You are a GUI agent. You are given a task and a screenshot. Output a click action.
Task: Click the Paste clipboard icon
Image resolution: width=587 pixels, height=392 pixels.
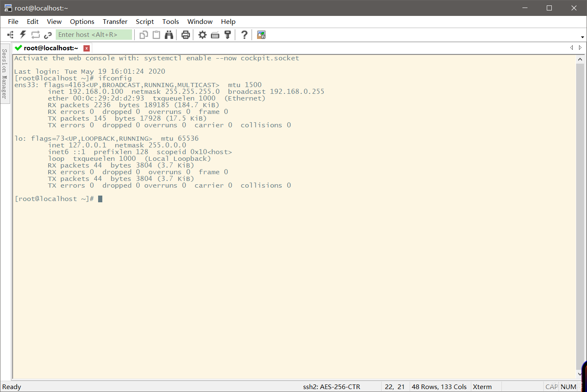pyautogui.click(x=156, y=35)
